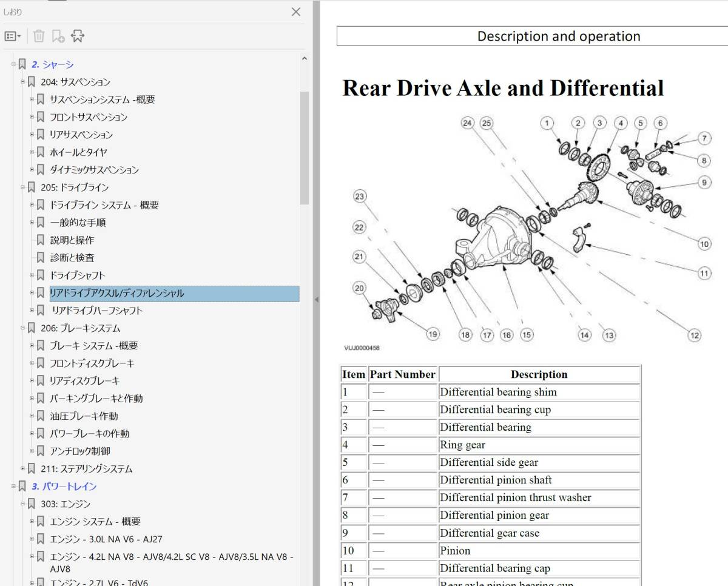This screenshot has height=586, width=728.
Task: Open 206: ブレーキシステム bookmark
Action: click(x=81, y=328)
